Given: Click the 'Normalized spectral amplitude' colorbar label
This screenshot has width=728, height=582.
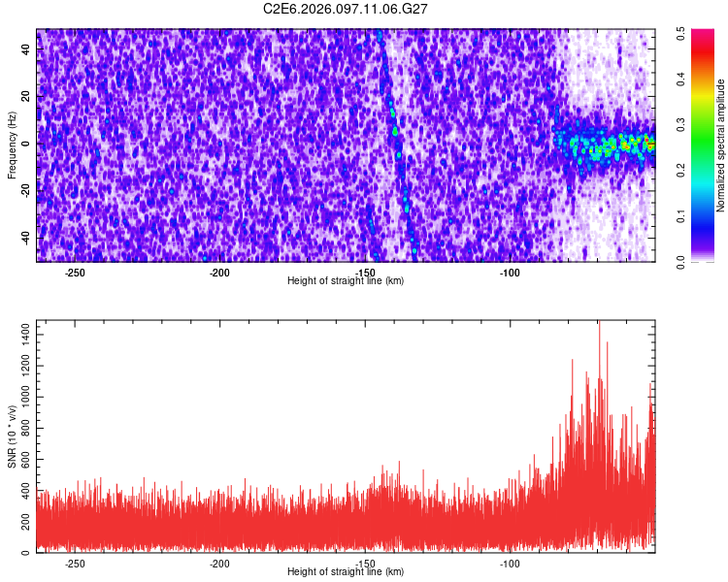Looking at the screenshot, I should tap(721, 145).
